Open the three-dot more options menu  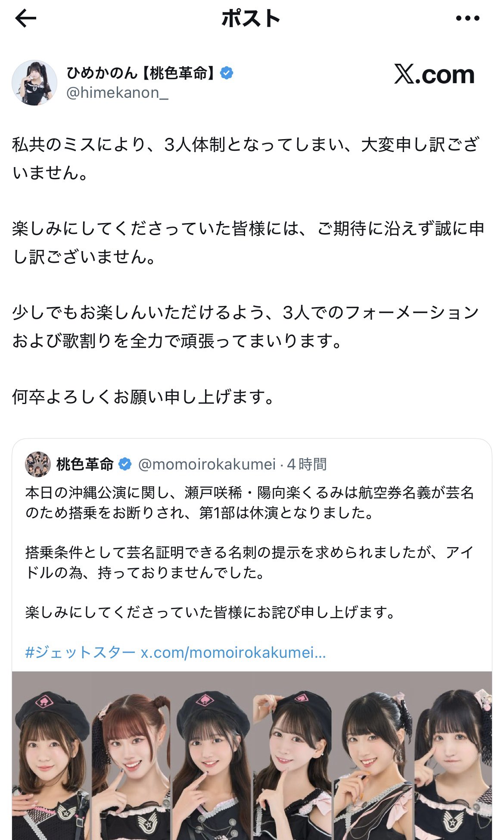[x=467, y=19]
